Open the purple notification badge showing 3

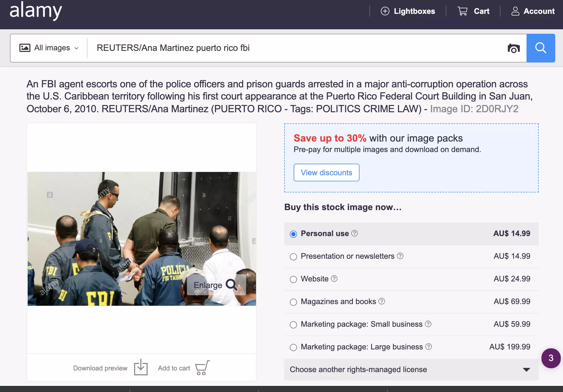(x=551, y=358)
